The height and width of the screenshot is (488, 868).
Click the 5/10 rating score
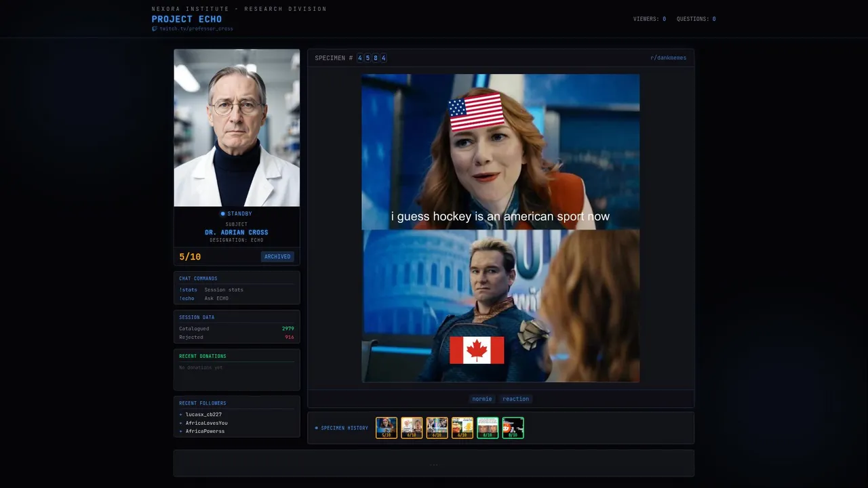point(190,257)
